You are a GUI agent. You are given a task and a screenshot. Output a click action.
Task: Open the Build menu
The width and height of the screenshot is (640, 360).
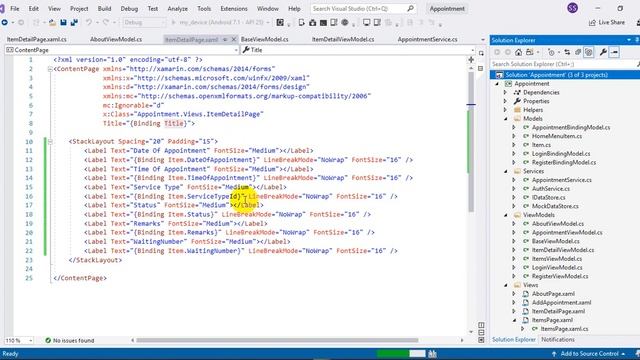(104, 9)
